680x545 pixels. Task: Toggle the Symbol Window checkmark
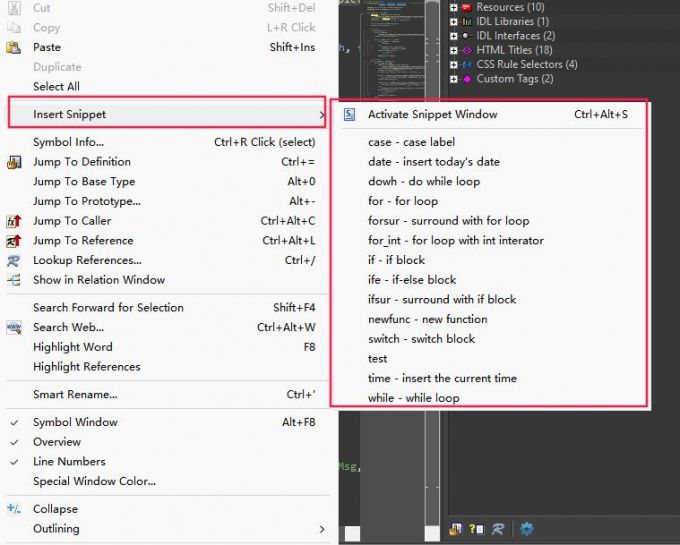click(x=14, y=423)
